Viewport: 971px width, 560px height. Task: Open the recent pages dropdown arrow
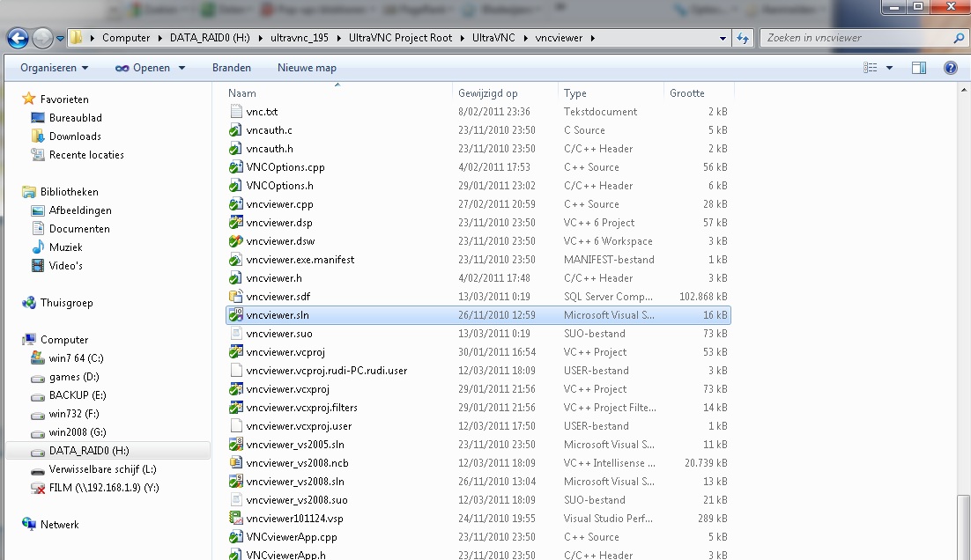click(x=60, y=39)
